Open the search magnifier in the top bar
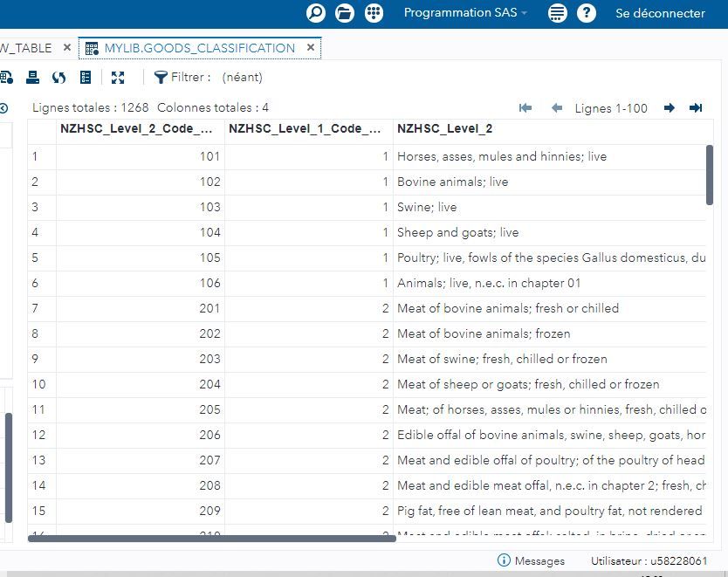Image resolution: width=728 pixels, height=577 pixels. pos(315,13)
